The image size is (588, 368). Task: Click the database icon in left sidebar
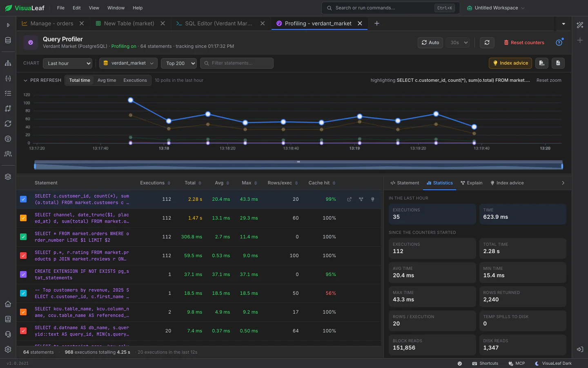8,40
